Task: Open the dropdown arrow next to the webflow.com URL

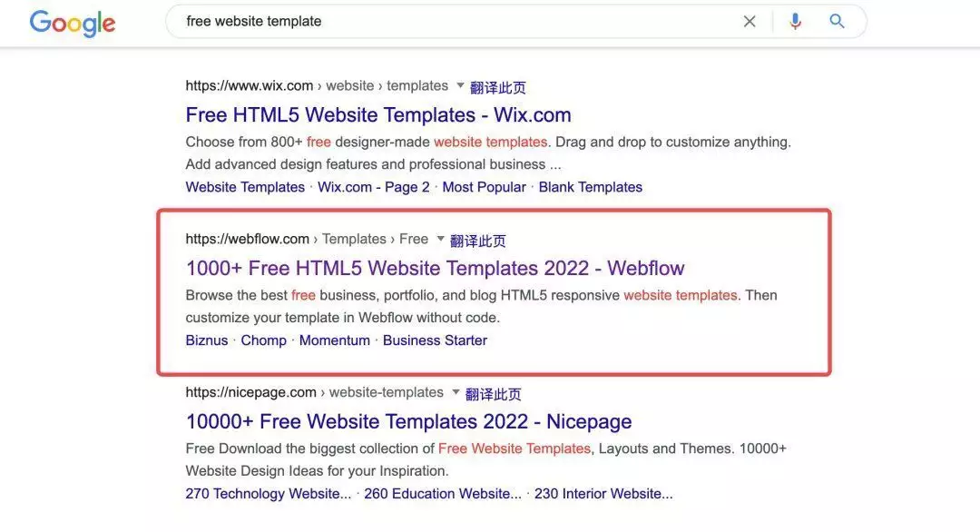Action: pos(440,238)
